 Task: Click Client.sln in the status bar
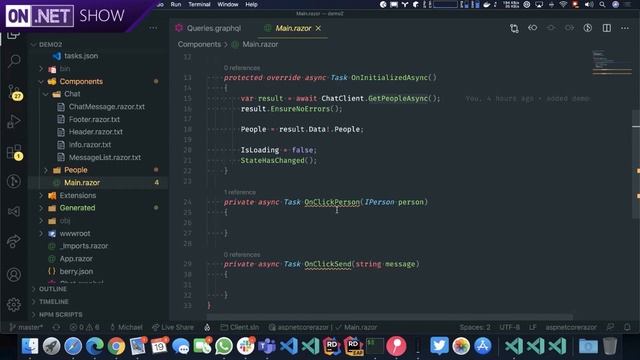coord(240,327)
